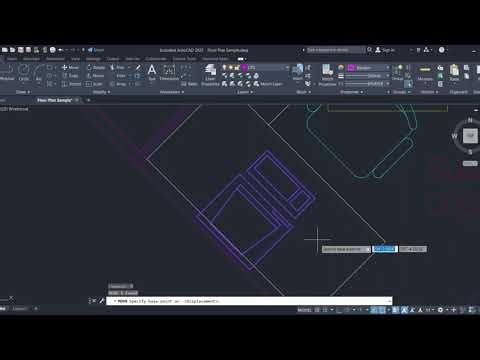The image size is (480, 360).
Task: Click the Paste clipboard tool
Action: coord(454,72)
